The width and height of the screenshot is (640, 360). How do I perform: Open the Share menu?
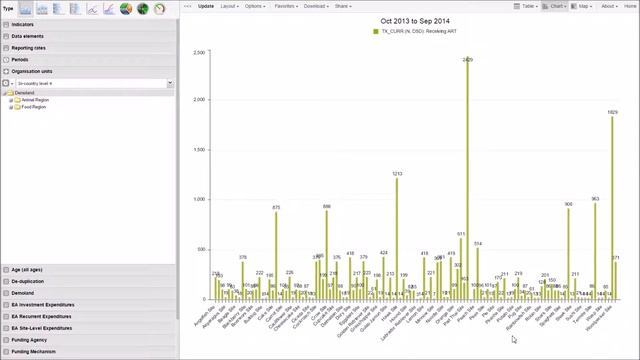[x=343, y=6]
